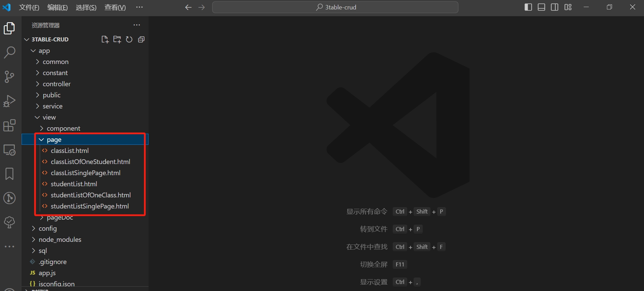Image resolution: width=644 pixels, height=291 pixels.
Task: Click the New File icon in explorer
Action: pyautogui.click(x=105, y=39)
